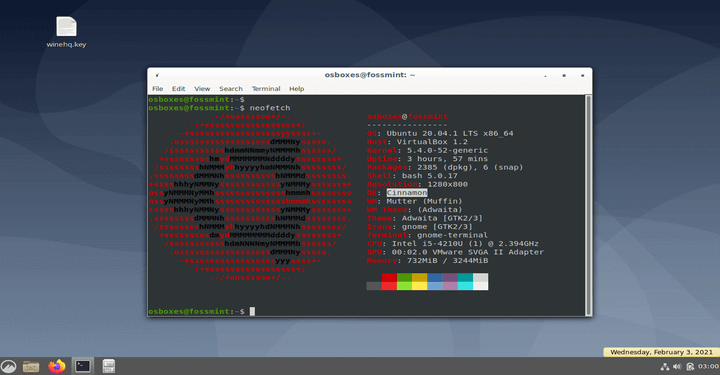Minimize the osboxes@fossmint terminal window

(x=545, y=75)
